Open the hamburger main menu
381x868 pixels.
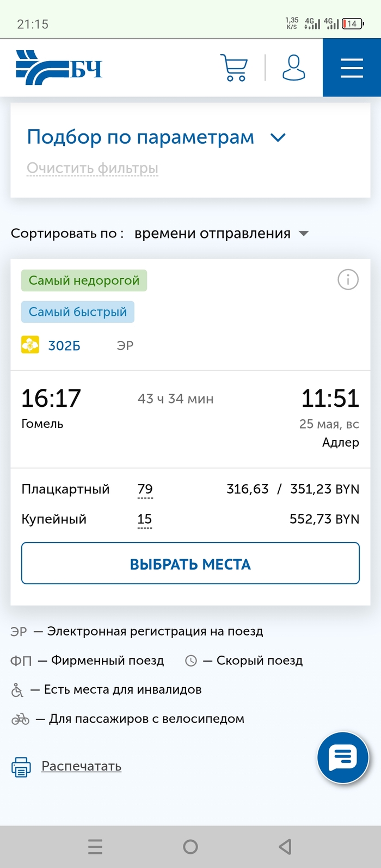[352, 68]
